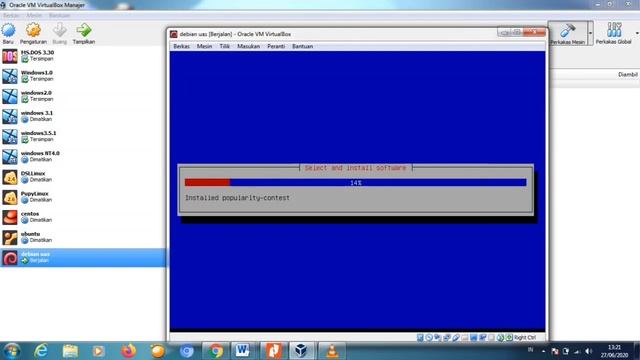Open Bantuan menu in VirtualBox Manager
The width and height of the screenshot is (640, 360).
59,16
